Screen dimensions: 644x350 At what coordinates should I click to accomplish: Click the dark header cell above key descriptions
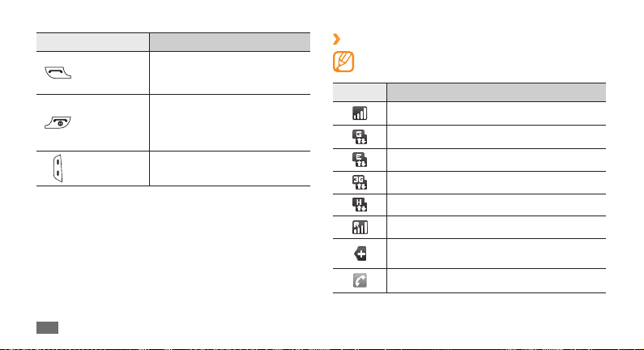pos(229,42)
